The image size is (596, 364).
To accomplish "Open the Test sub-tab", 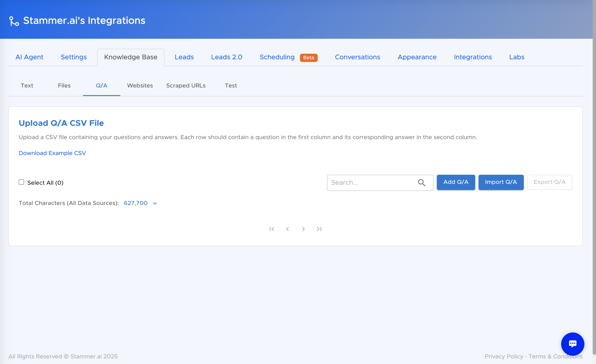I will (x=231, y=85).
